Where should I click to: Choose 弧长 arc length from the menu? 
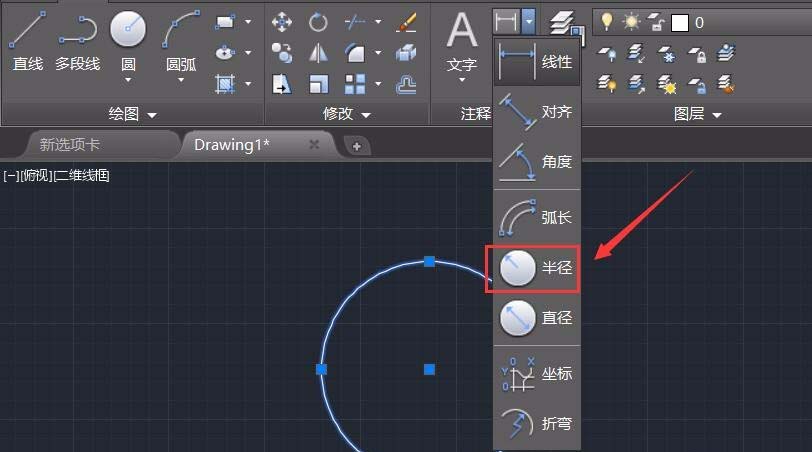[x=536, y=217]
